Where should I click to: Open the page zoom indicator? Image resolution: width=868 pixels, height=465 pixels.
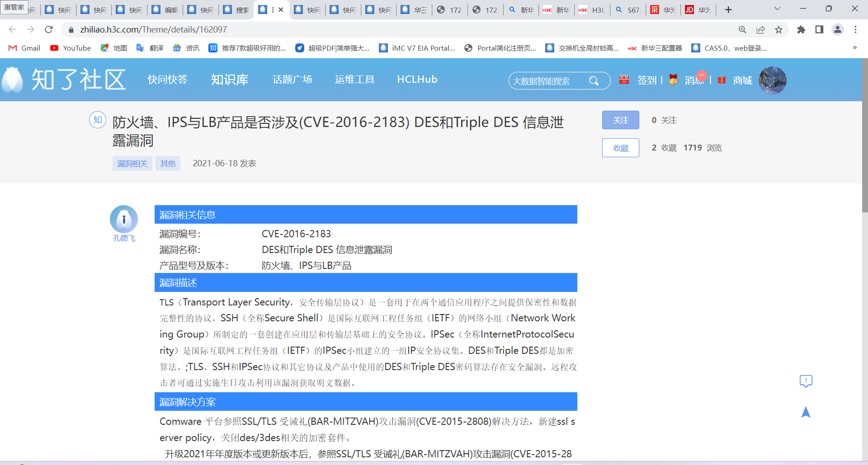pos(742,29)
